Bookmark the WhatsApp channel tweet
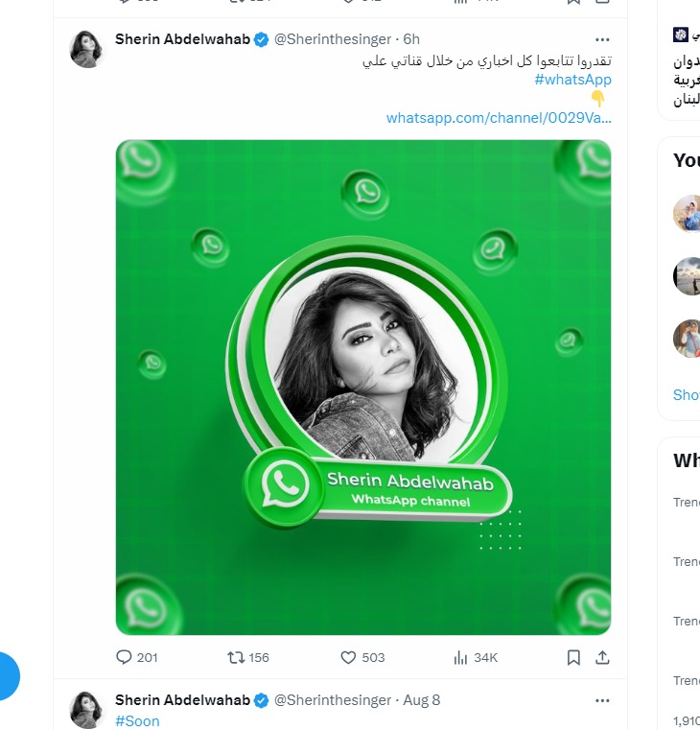 pyautogui.click(x=573, y=657)
